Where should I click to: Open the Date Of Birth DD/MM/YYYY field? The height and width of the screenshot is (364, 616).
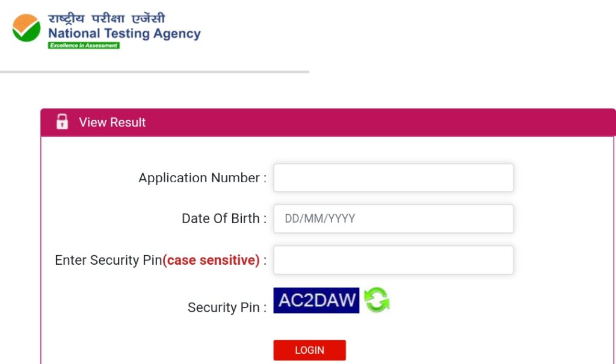point(393,218)
